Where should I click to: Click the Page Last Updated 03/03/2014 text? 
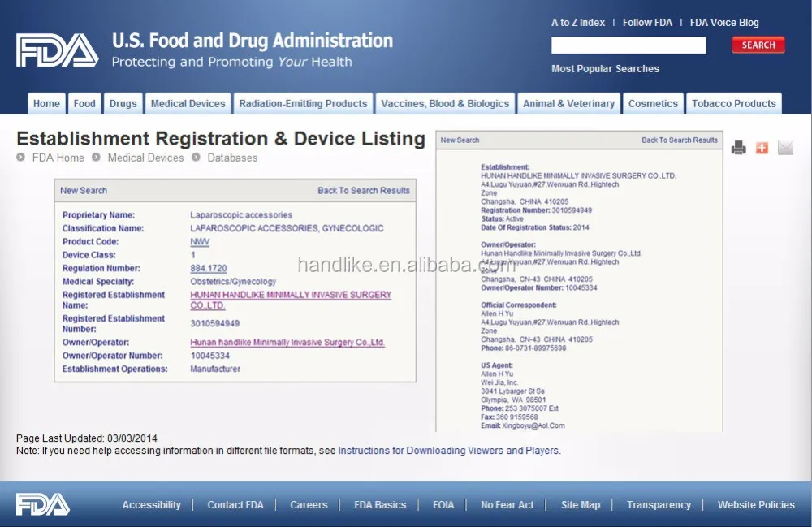[87, 438]
